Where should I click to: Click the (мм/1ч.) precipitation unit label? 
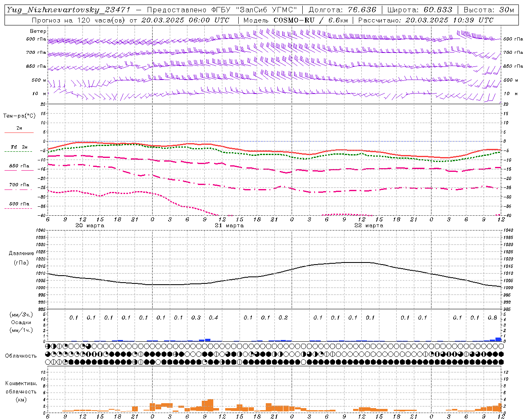[x=21, y=330]
